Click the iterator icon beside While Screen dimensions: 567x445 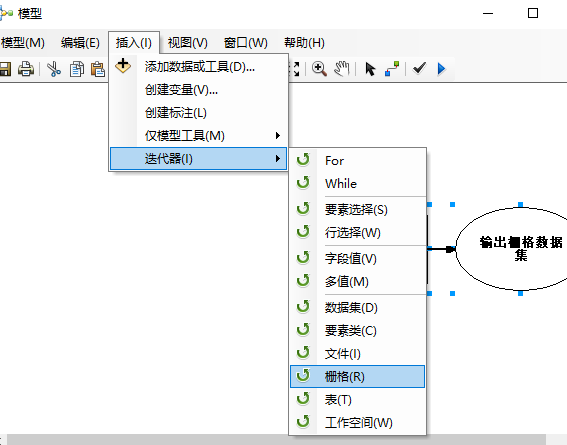click(x=303, y=183)
